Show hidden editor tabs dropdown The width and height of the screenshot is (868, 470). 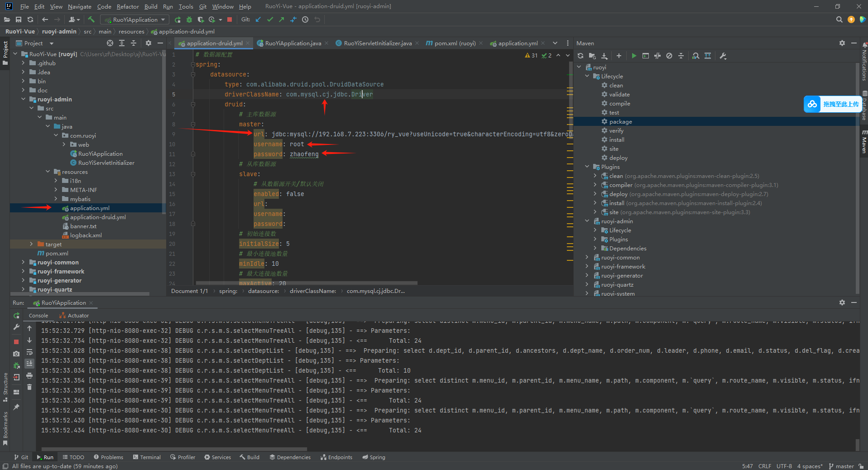[x=555, y=43]
